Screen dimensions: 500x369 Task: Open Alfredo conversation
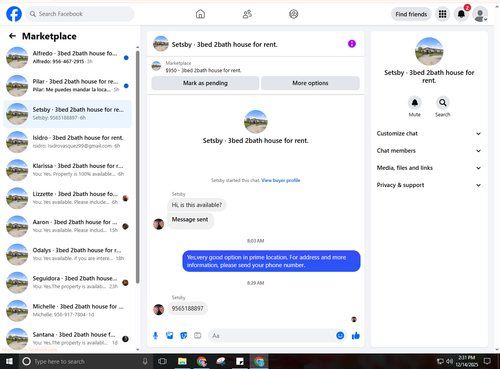point(67,57)
